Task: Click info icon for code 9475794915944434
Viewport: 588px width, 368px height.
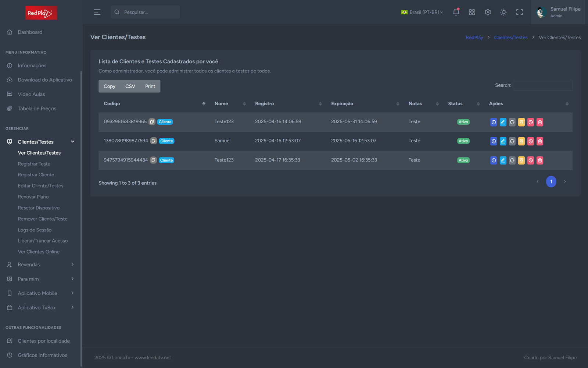Action: point(494,160)
